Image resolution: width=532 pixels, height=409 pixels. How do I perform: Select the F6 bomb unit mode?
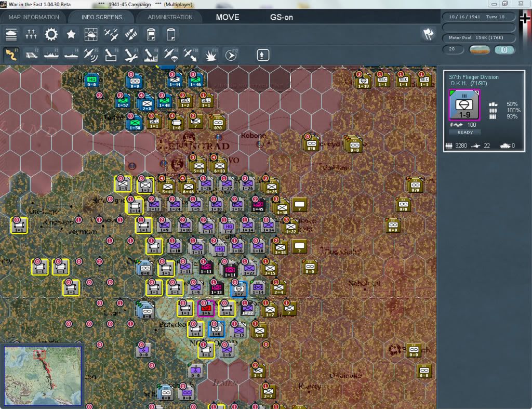coord(111,55)
